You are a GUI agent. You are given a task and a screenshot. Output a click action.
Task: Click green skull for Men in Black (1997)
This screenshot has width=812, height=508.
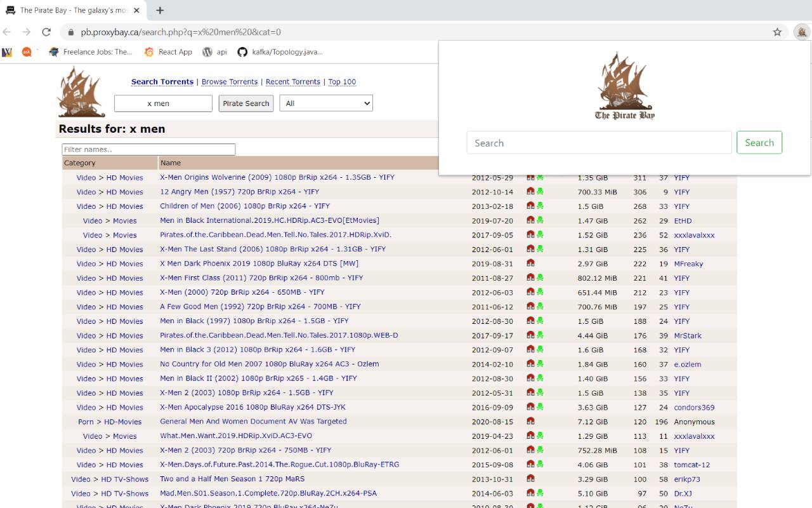pos(540,321)
